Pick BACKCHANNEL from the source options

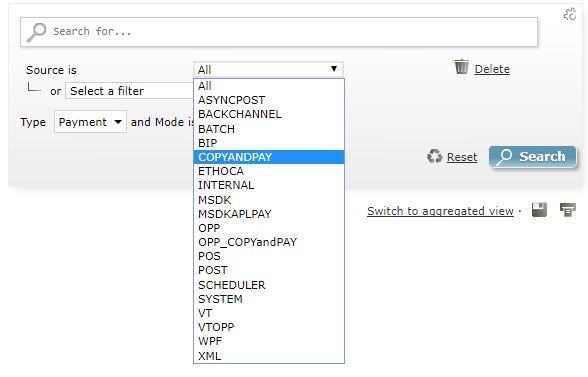(269, 114)
